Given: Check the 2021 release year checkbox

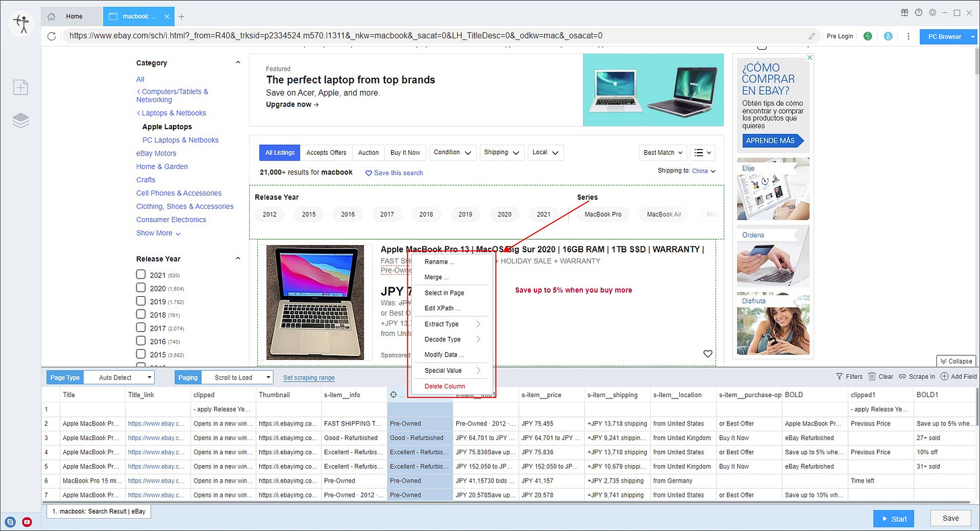Looking at the screenshot, I should pos(141,275).
